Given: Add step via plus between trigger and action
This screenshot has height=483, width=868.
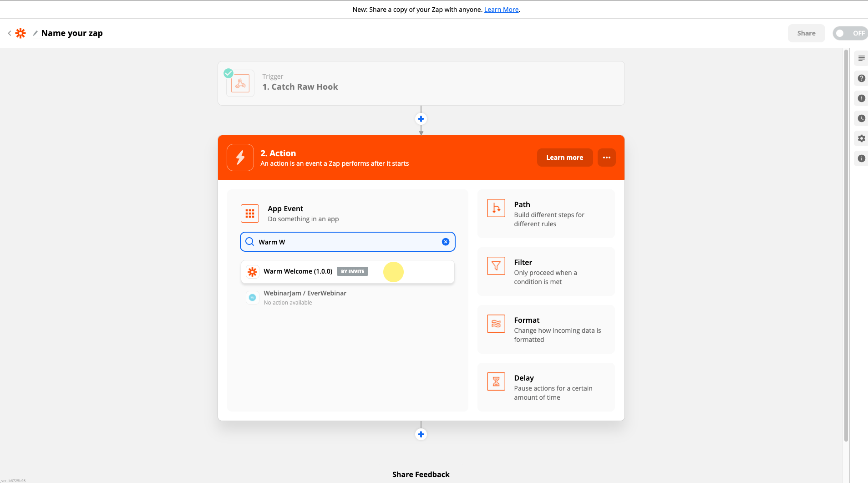Looking at the screenshot, I should coord(421,119).
